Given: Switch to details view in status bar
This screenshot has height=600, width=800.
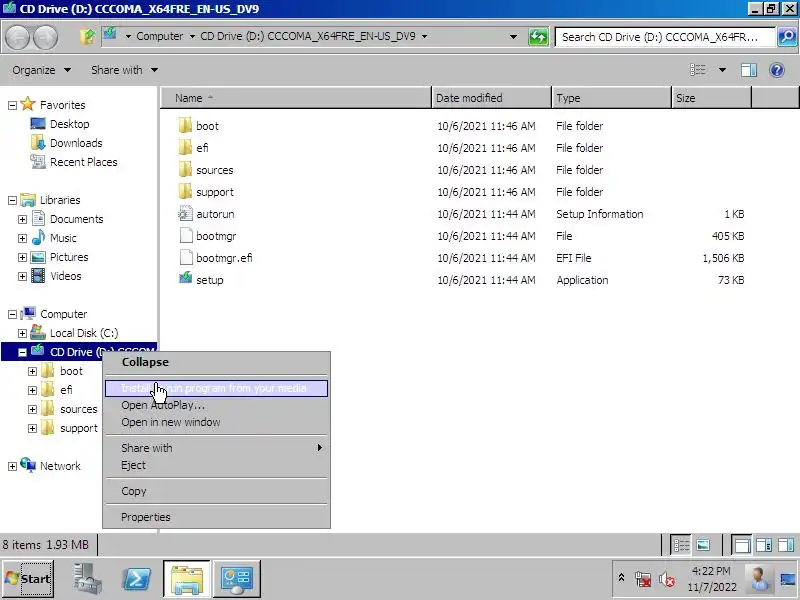Looking at the screenshot, I should 681,545.
